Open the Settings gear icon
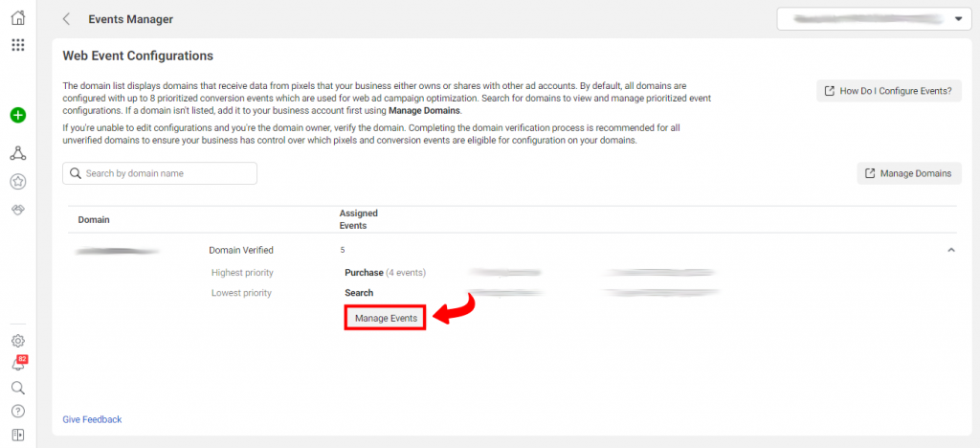Image resolution: width=980 pixels, height=448 pixels. tap(17, 341)
